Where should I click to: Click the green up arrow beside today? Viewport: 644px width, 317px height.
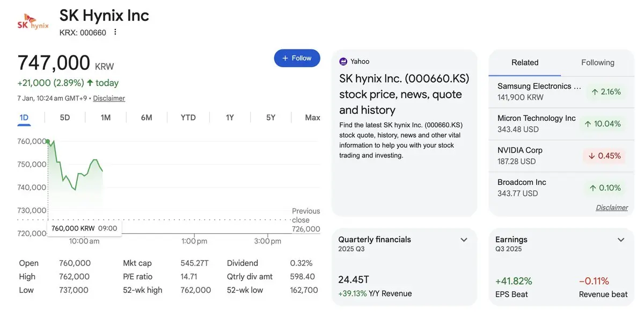(90, 83)
